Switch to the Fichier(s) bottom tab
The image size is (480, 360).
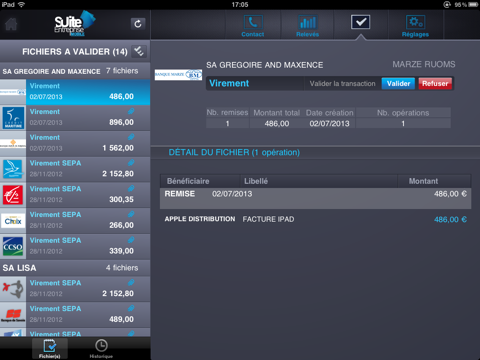tap(50, 349)
